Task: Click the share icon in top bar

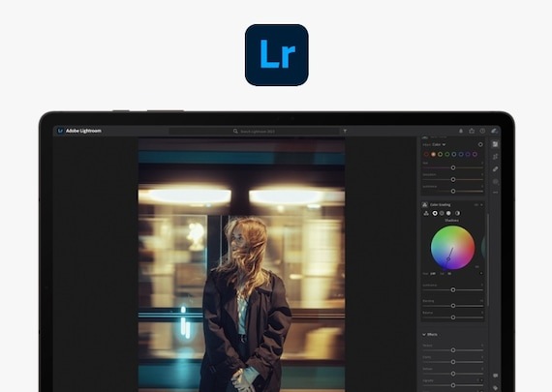Action: [x=472, y=131]
